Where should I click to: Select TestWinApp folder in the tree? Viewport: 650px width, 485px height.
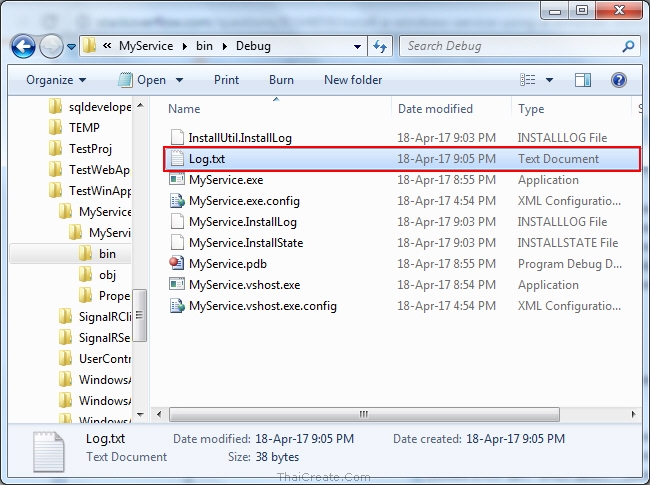pyautogui.click(x=90, y=191)
